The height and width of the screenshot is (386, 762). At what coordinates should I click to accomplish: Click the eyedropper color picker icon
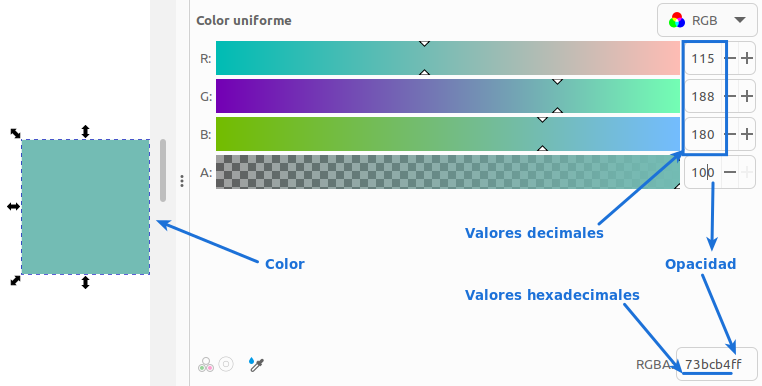pyautogui.click(x=256, y=364)
